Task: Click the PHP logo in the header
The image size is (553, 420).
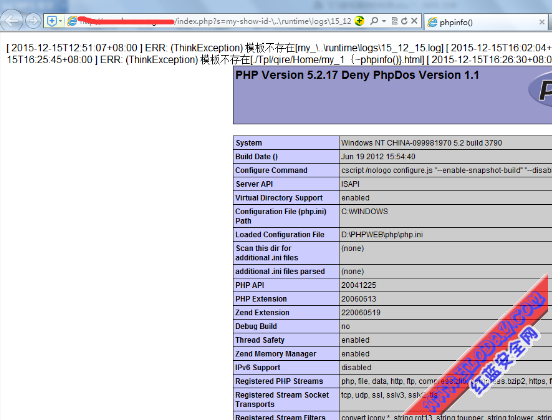Action: click(x=540, y=90)
